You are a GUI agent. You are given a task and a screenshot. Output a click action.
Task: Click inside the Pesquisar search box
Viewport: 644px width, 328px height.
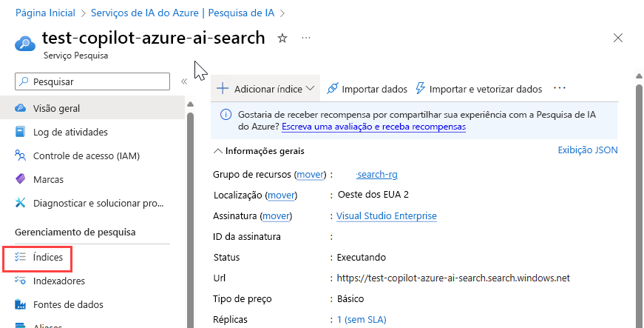pos(92,81)
